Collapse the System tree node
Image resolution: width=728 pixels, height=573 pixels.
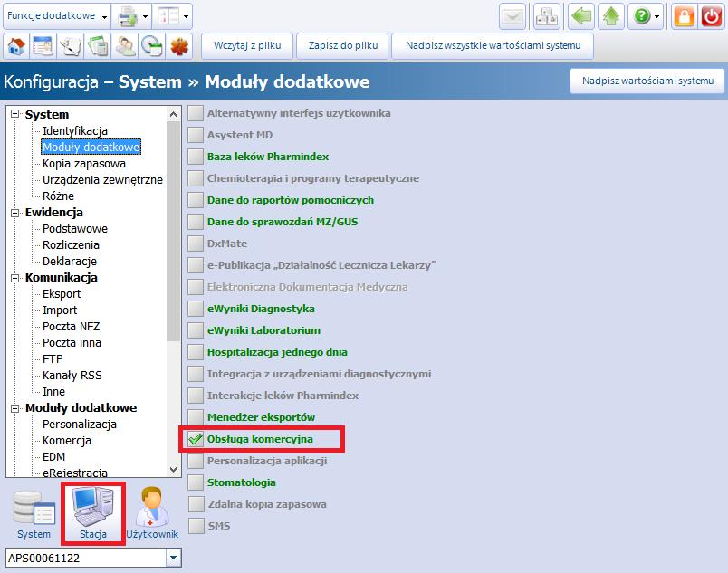15,114
